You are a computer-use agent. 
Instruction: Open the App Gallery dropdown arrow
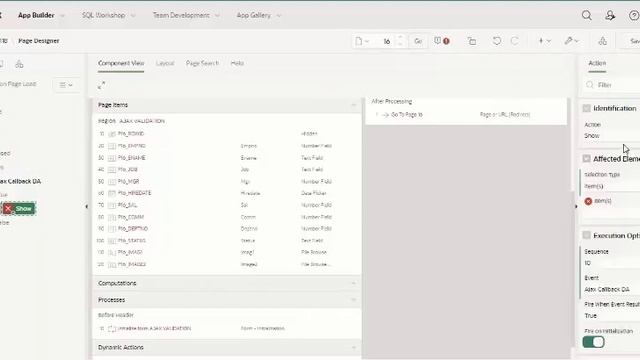279,16
